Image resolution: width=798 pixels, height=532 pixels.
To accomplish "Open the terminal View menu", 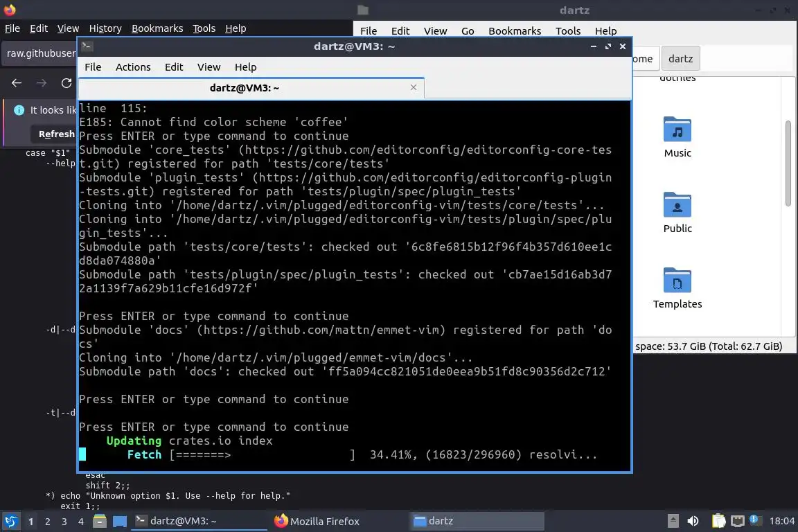I will coord(209,67).
